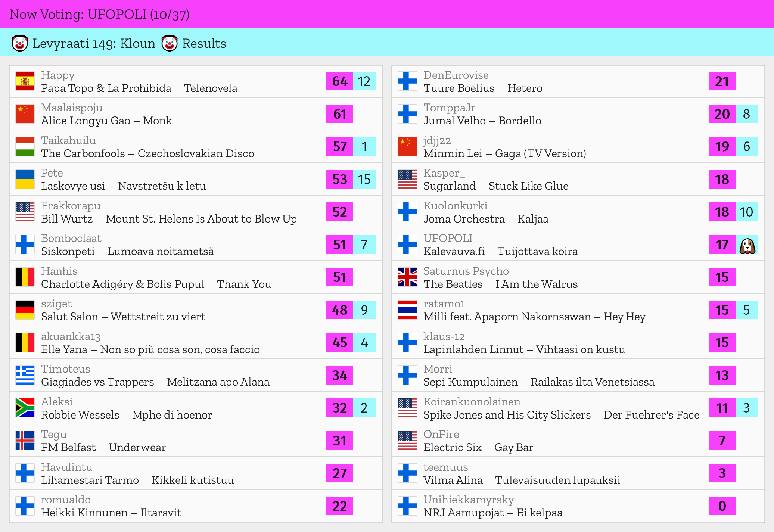The height and width of the screenshot is (532, 774).
Task: Click the clown emoji before Levyraati 149
Action: [x=20, y=44]
